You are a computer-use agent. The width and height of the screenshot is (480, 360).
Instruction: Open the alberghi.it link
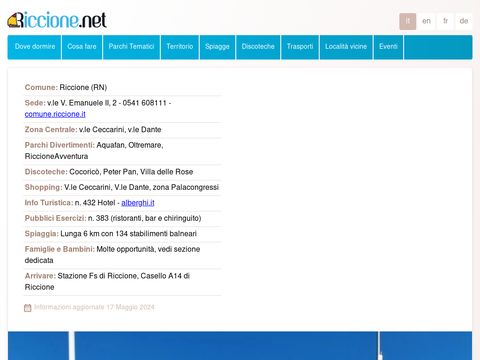pos(138,203)
